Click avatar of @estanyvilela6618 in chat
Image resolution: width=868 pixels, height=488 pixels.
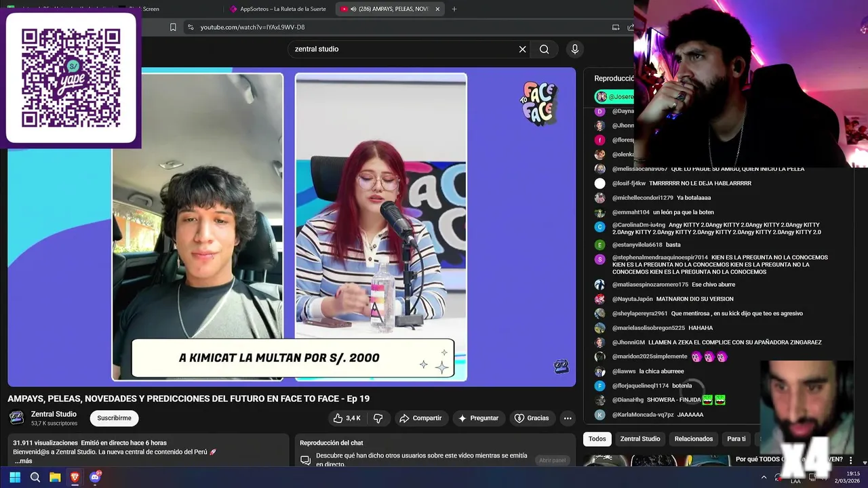599,245
